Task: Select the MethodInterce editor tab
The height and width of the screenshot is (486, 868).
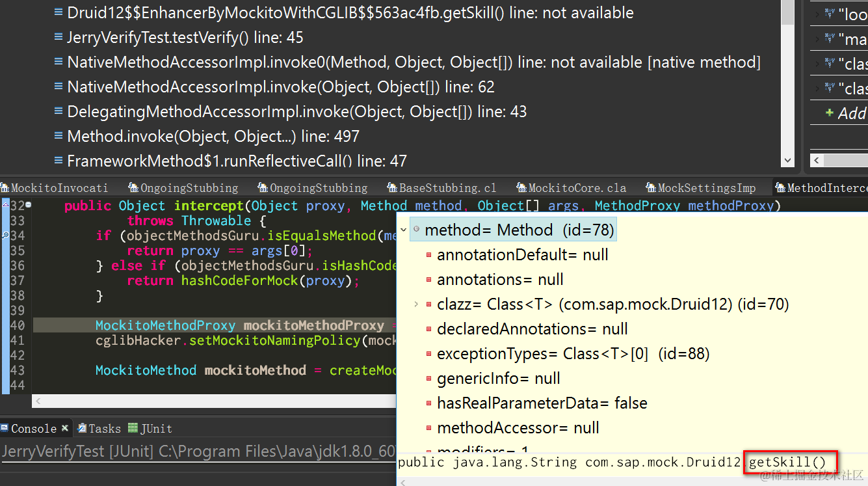Action: [x=821, y=188]
